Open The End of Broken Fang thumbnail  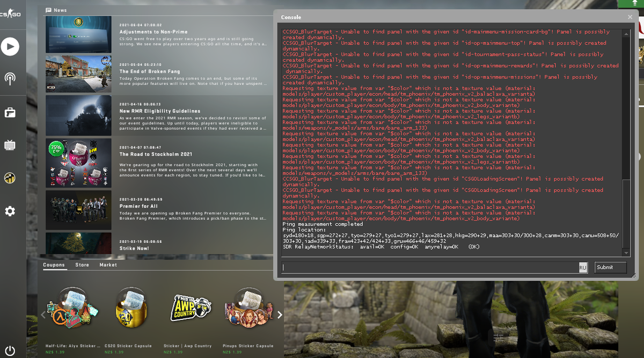click(x=78, y=74)
